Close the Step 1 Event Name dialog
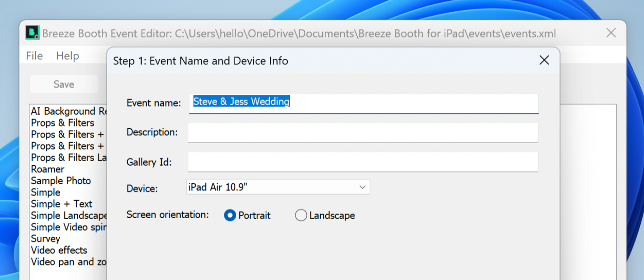644x280 pixels. coord(544,61)
